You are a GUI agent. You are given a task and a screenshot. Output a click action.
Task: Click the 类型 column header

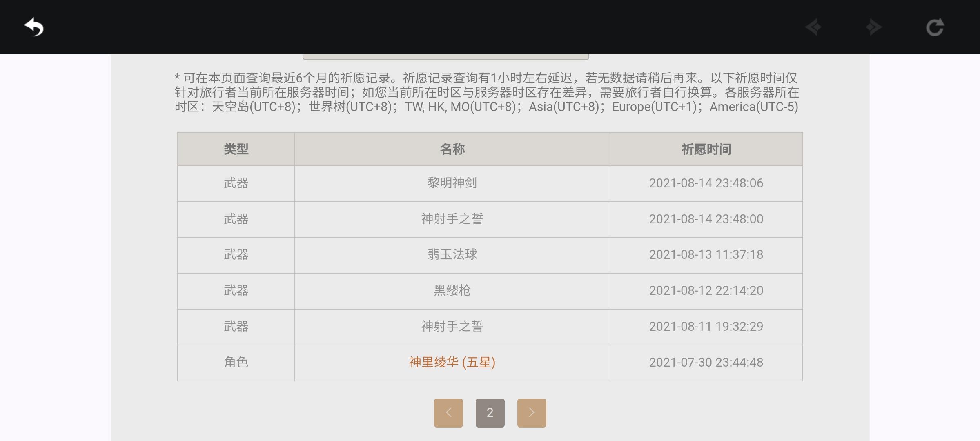point(236,149)
